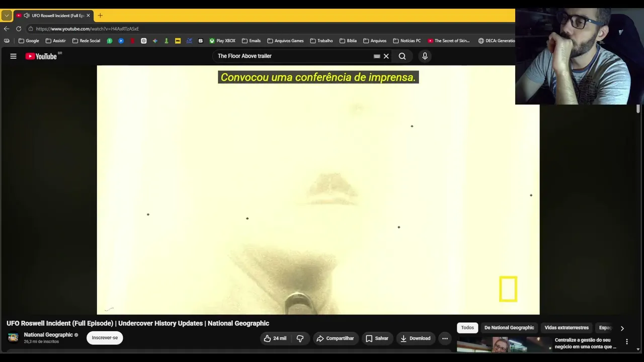
Task: Open the YouTube guide hamburger menu
Action: [14, 56]
